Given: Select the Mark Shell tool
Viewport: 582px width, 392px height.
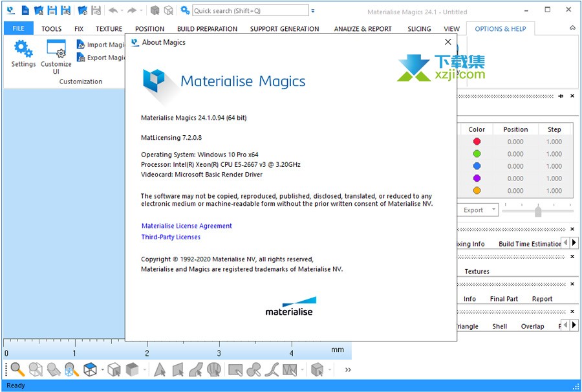Looking at the screenshot, I should 214,369.
